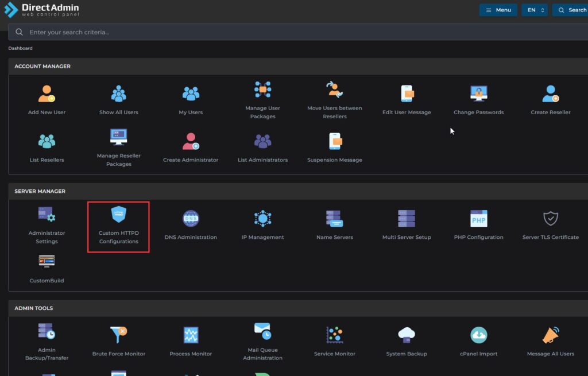Image resolution: width=588 pixels, height=376 pixels.
Task: Select the PHP Configuration icon
Action: [478, 219]
